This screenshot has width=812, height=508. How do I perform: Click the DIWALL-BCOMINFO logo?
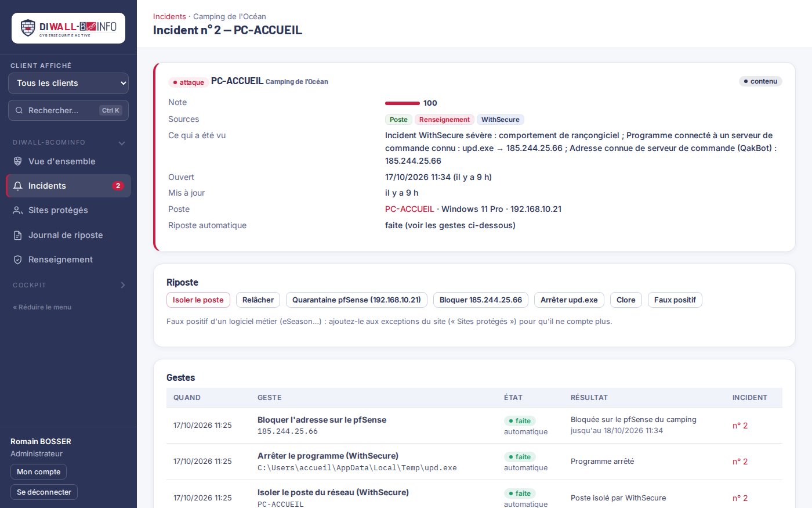point(68,28)
